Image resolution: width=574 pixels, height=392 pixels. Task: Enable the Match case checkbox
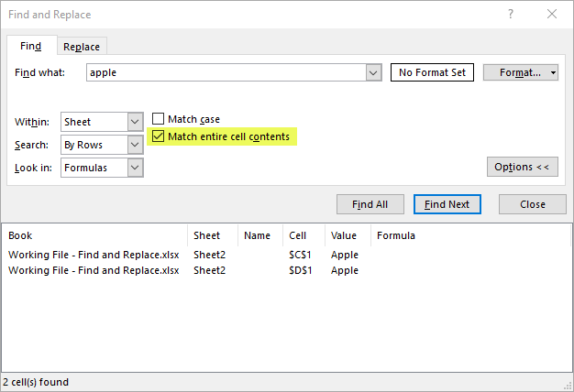click(159, 119)
